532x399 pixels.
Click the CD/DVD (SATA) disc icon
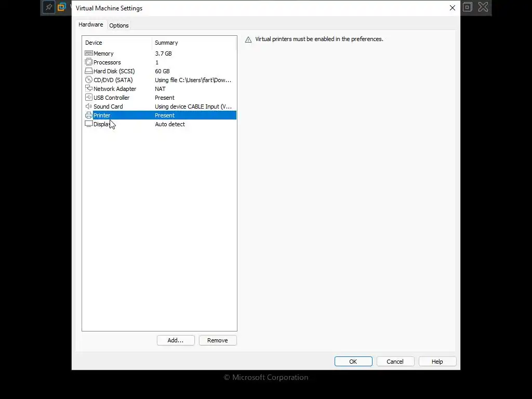pos(88,79)
